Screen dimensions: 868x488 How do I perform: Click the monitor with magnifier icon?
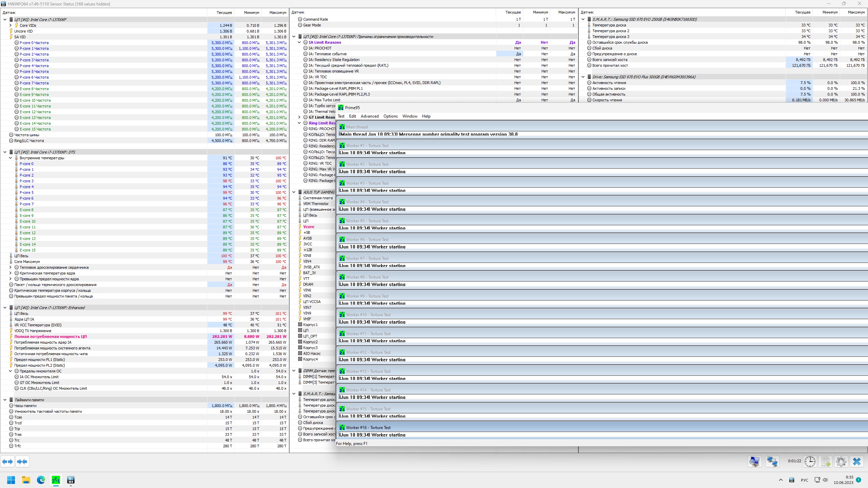click(754, 461)
